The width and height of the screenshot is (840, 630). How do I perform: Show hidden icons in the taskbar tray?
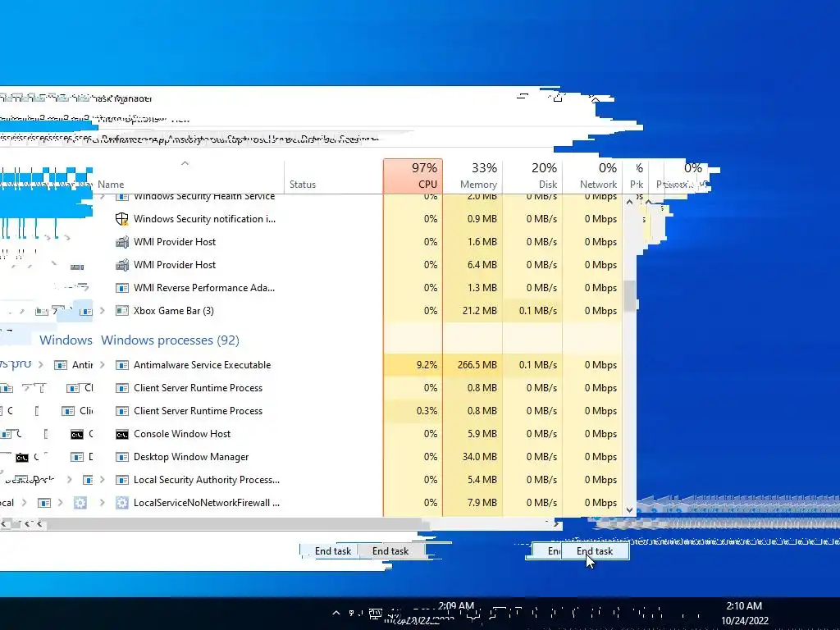[336, 613]
